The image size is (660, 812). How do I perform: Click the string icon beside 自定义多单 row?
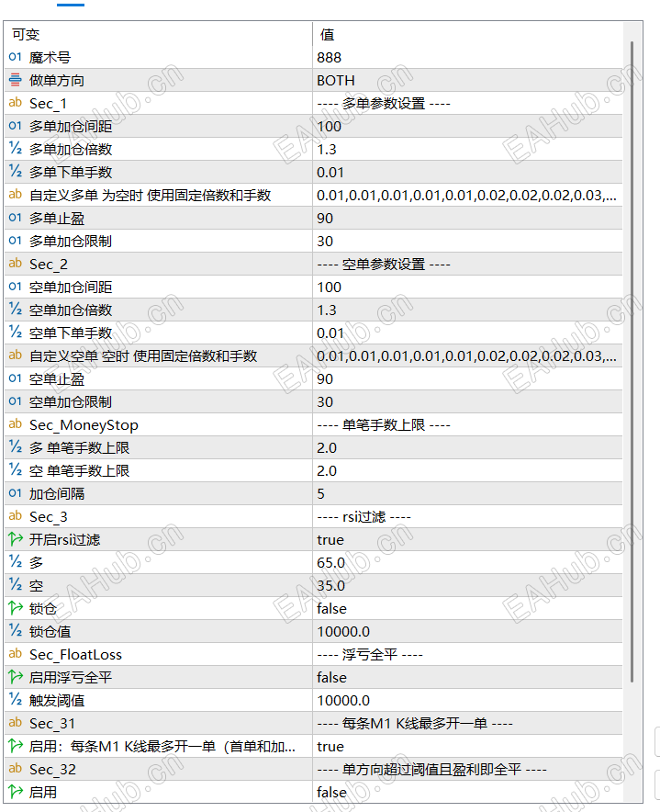[x=15, y=195]
